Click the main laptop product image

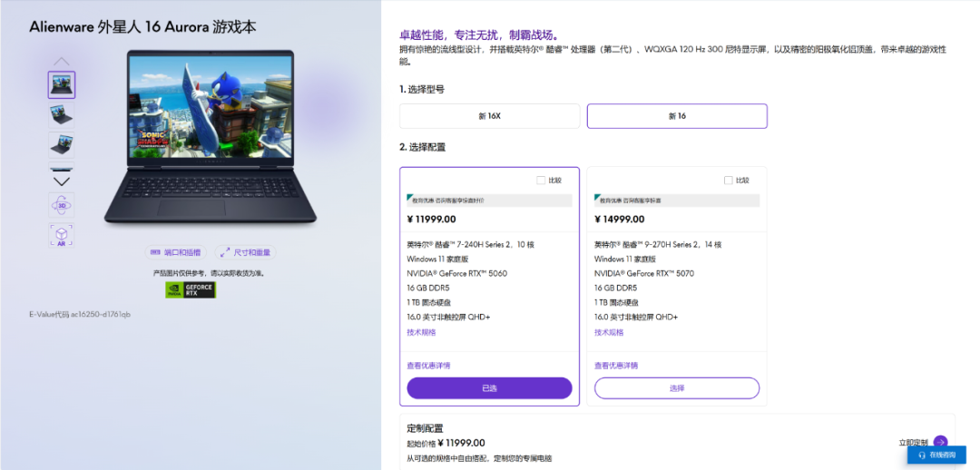click(211, 136)
